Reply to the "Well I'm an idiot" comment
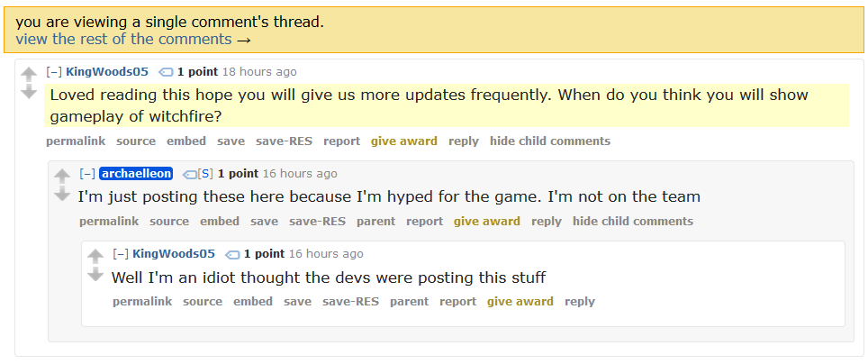Viewport: 868px width, 364px height. [x=580, y=302]
